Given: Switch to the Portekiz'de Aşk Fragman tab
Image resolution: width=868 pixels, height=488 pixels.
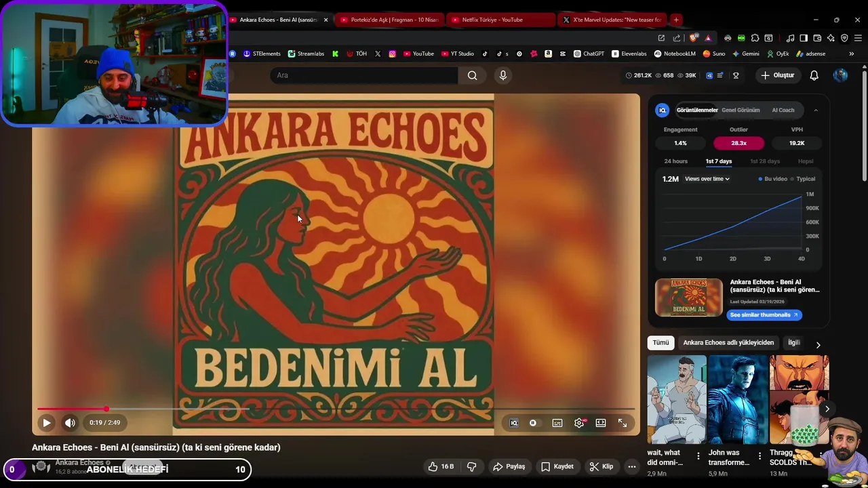Looking at the screenshot, I should pos(389,20).
